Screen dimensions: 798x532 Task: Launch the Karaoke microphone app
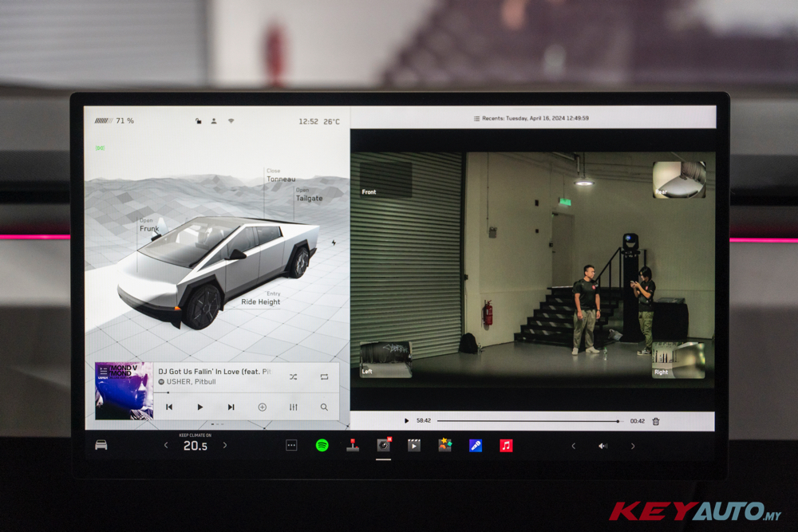[x=476, y=445]
